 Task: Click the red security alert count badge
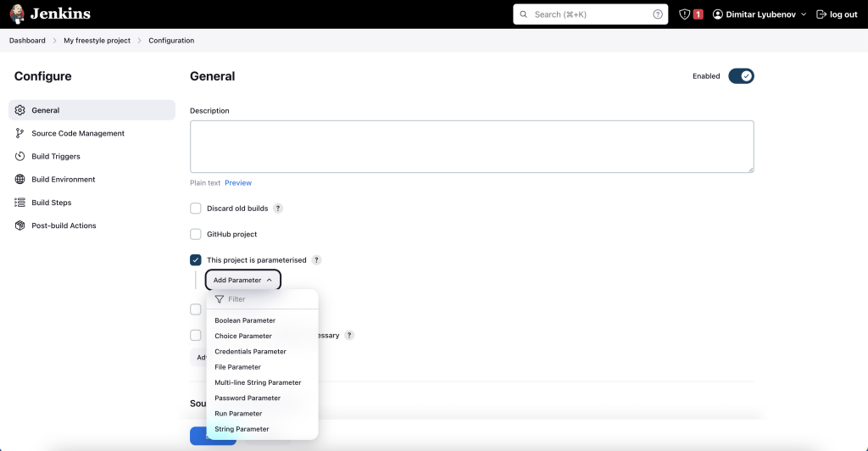pos(698,14)
